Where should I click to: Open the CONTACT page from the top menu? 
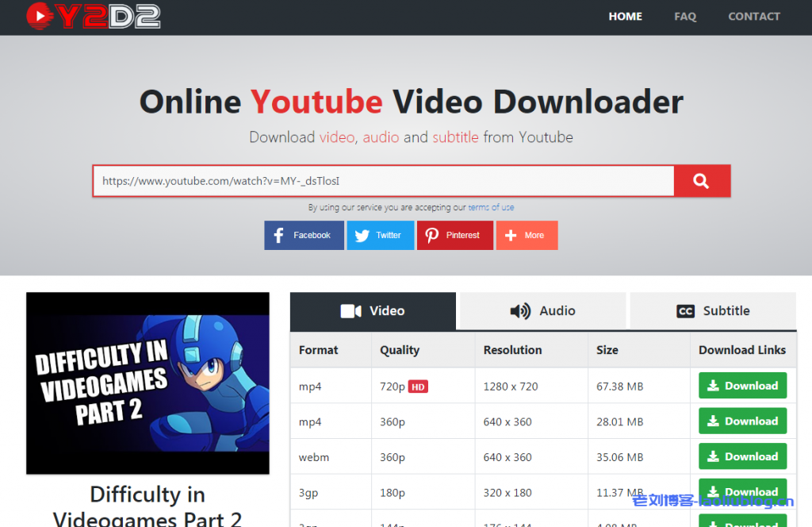click(x=754, y=16)
